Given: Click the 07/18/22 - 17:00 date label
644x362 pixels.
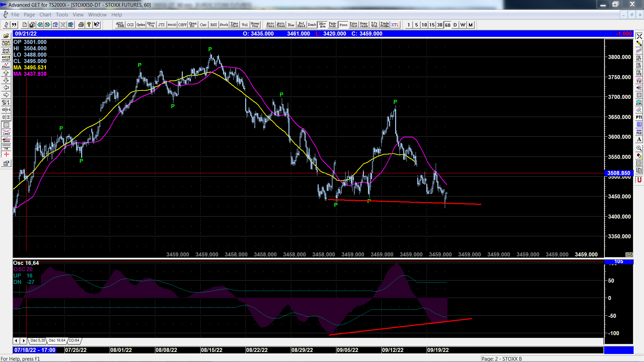Looking at the screenshot, I should point(35,350).
